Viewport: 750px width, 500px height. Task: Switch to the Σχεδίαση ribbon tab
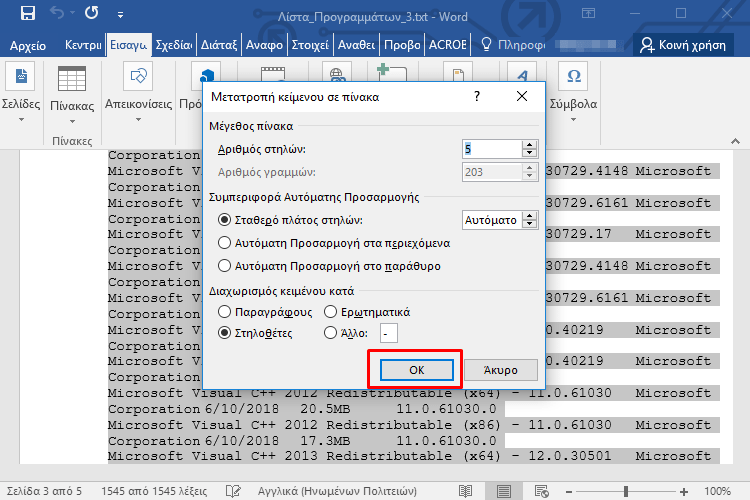tap(174, 45)
